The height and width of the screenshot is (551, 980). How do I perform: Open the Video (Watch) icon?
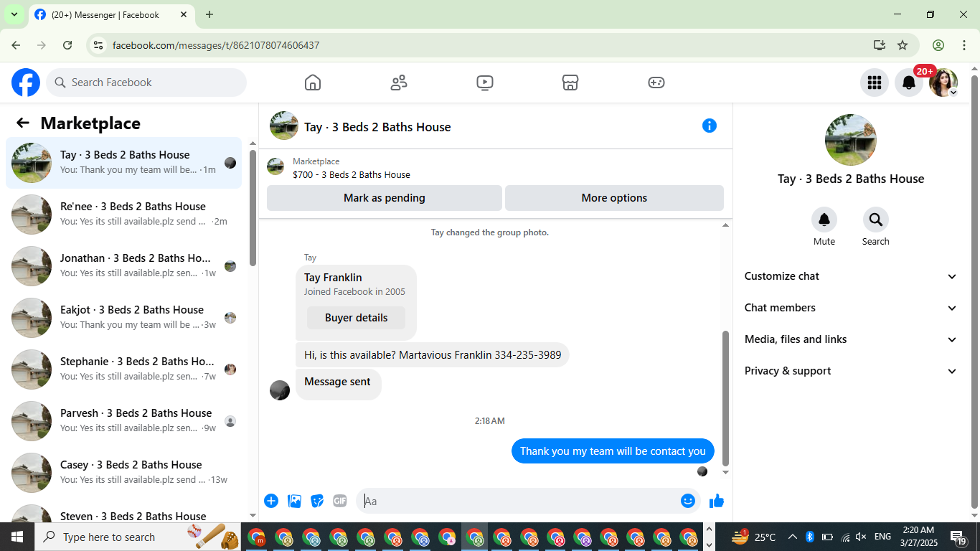coord(485,83)
